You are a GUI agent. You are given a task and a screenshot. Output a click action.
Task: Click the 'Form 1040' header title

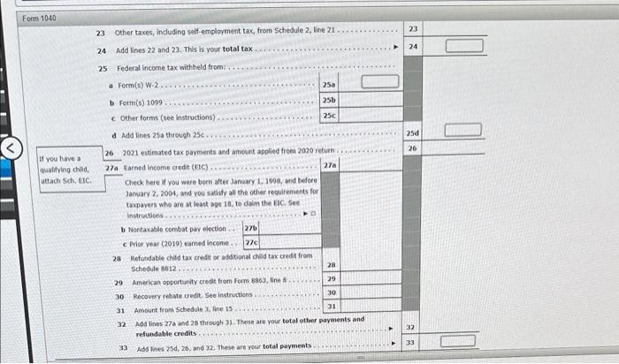(x=39, y=19)
